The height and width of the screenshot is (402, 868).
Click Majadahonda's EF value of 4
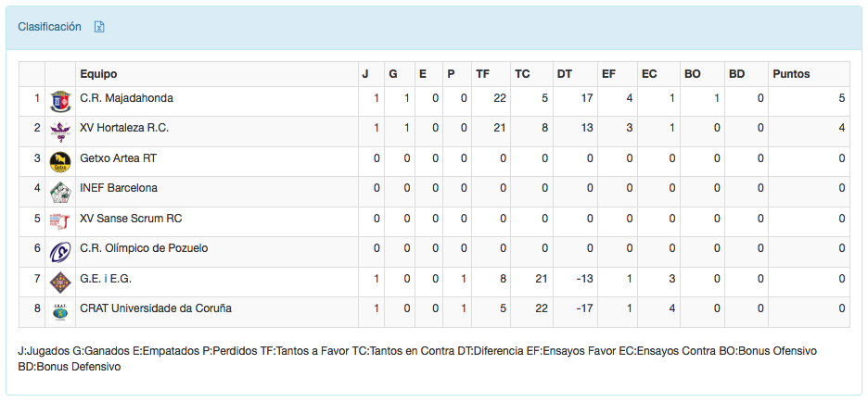pos(629,98)
